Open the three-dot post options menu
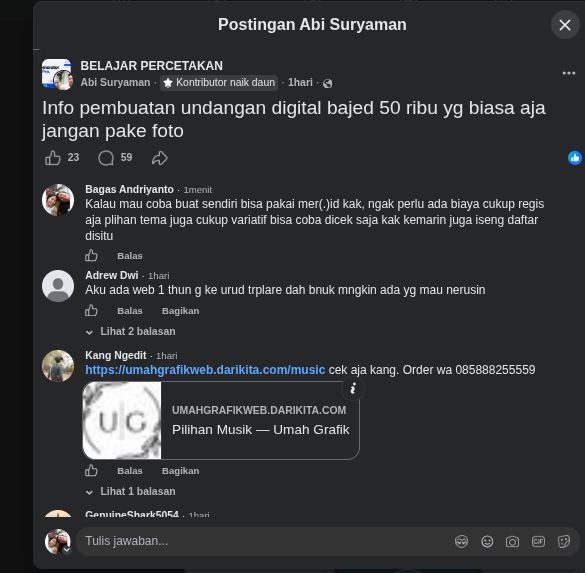Screen dimensions: 585x573 (x=569, y=73)
